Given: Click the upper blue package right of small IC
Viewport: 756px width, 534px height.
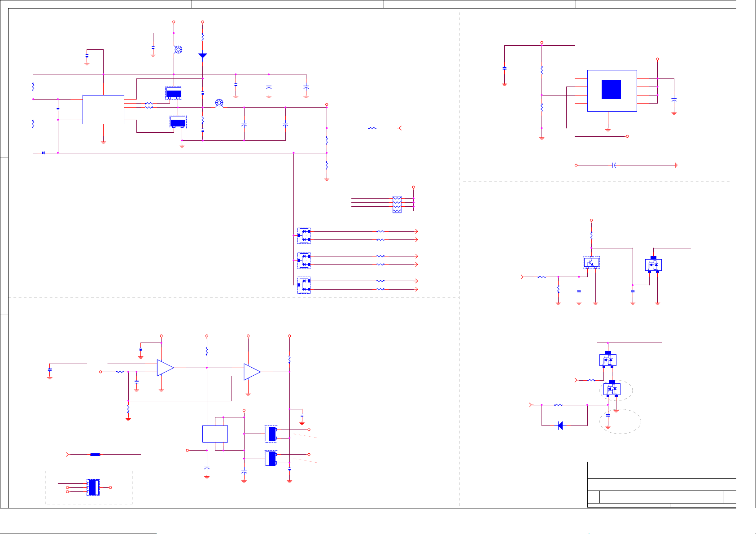Looking at the screenshot, I should tap(271, 434).
